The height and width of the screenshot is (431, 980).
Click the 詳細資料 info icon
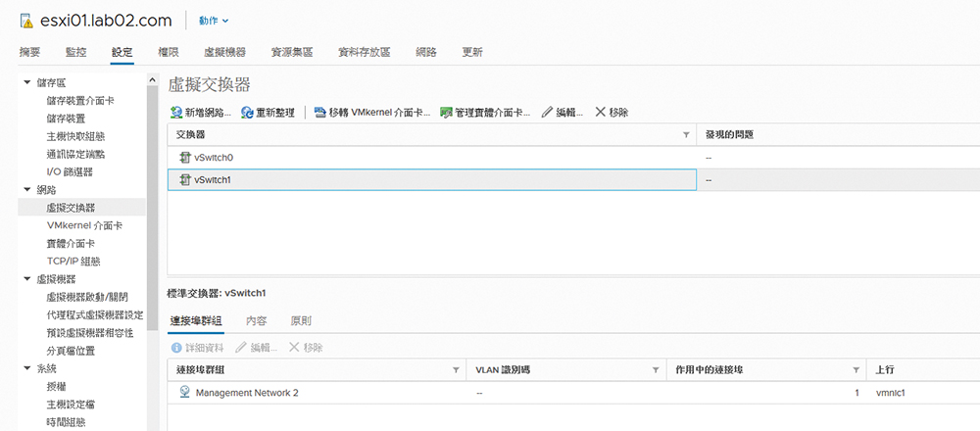tap(176, 348)
